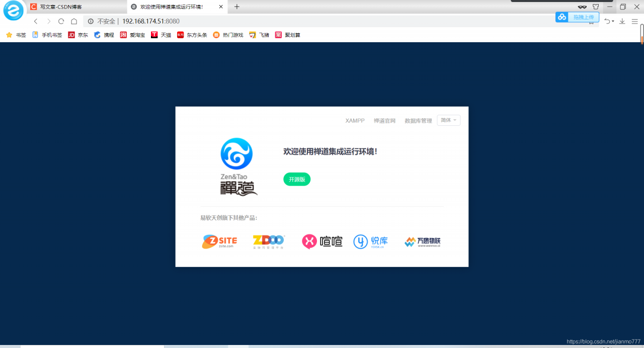Click the address bar URL 192.168.174.51:8080
This screenshot has width=644, height=348.
pyautogui.click(x=150, y=21)
